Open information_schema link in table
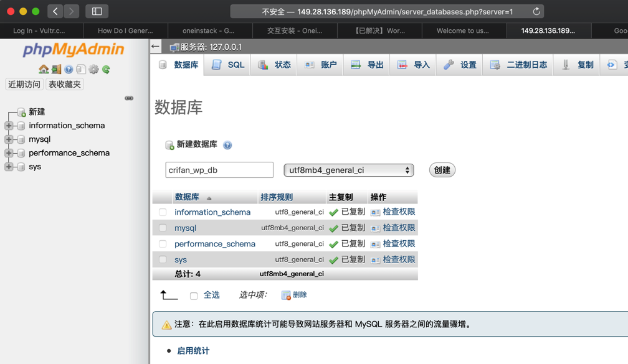The width and height of the screenshot is (628, 364). (x=212, y=212)
